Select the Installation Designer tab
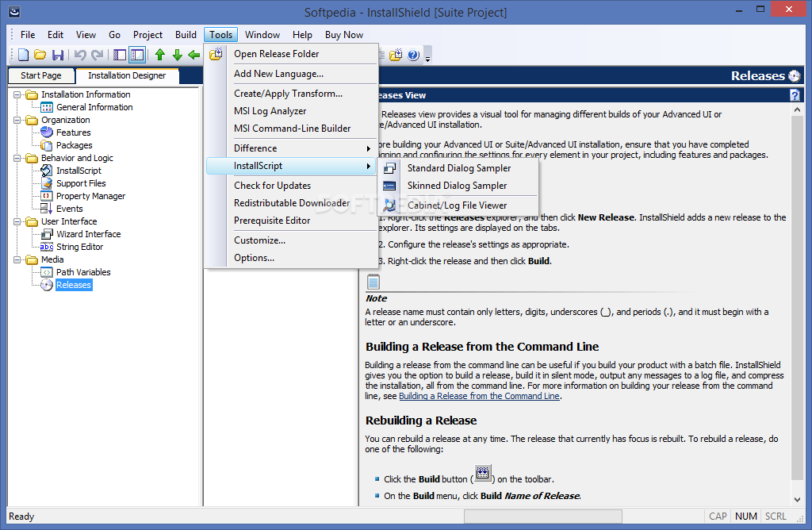This screenshot has height=530, width=812. point(127,75)
